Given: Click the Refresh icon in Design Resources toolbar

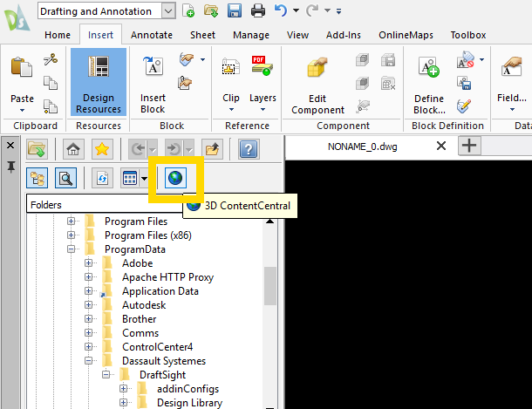Looking at the screenshot, I should [102, 178].
